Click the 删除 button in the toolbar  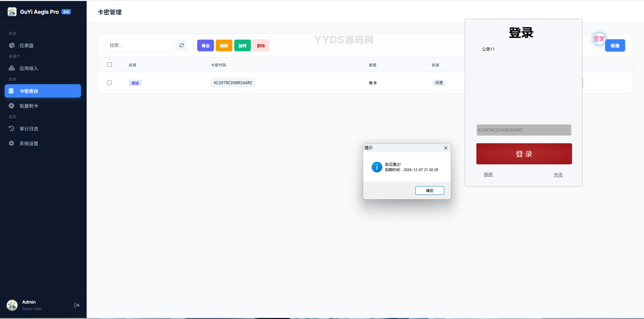coord(261,45)
